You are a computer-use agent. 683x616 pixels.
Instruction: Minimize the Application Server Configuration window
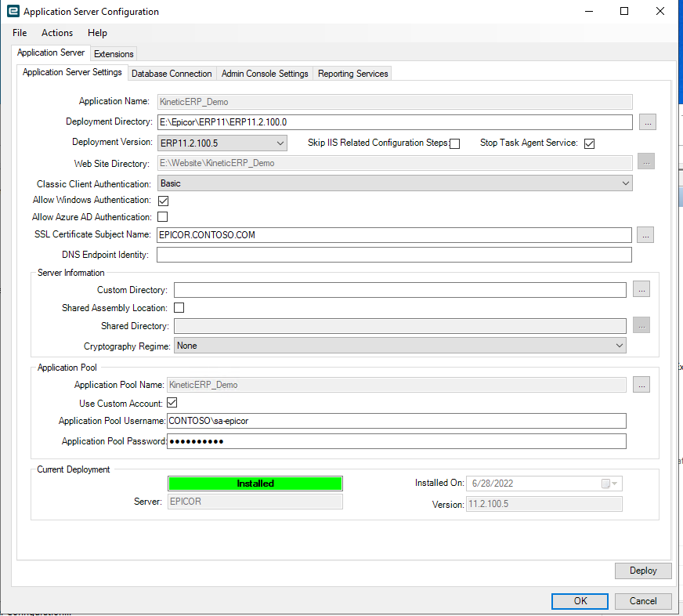click(589, 11)
